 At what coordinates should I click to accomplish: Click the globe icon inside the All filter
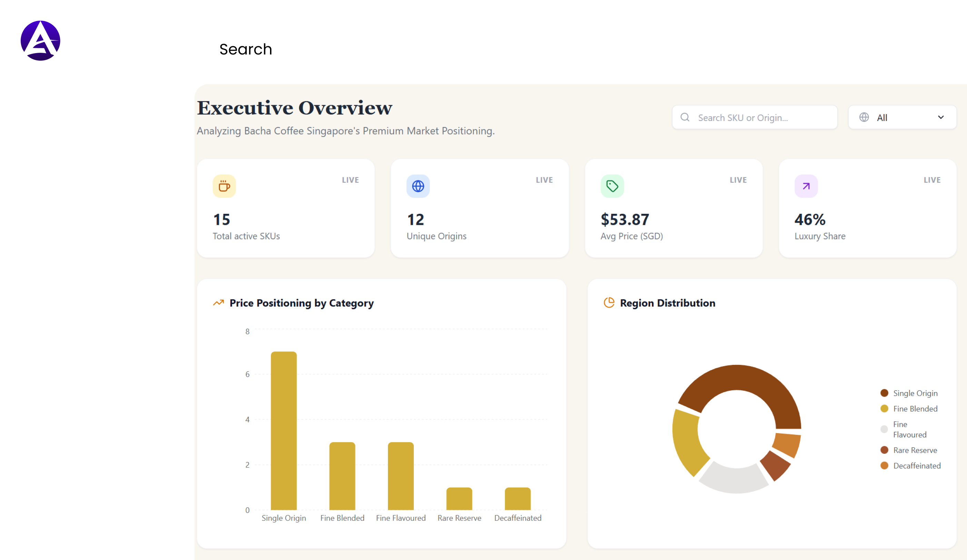point(864,117)
